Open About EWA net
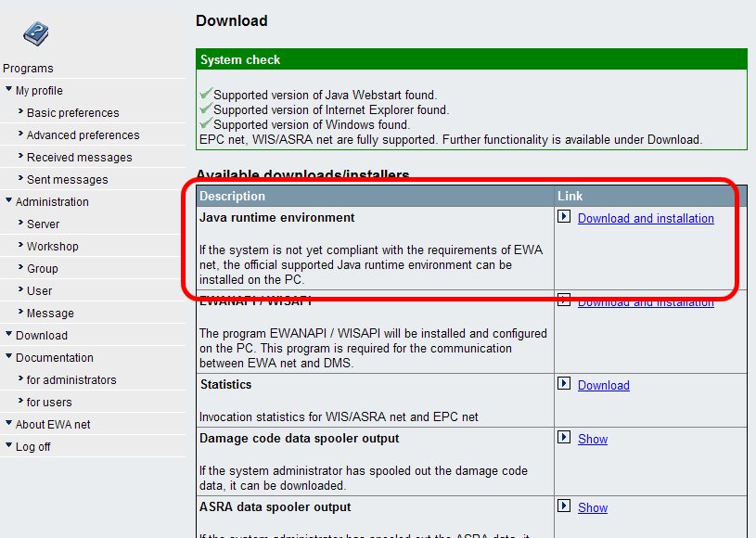 click(53, 424)
